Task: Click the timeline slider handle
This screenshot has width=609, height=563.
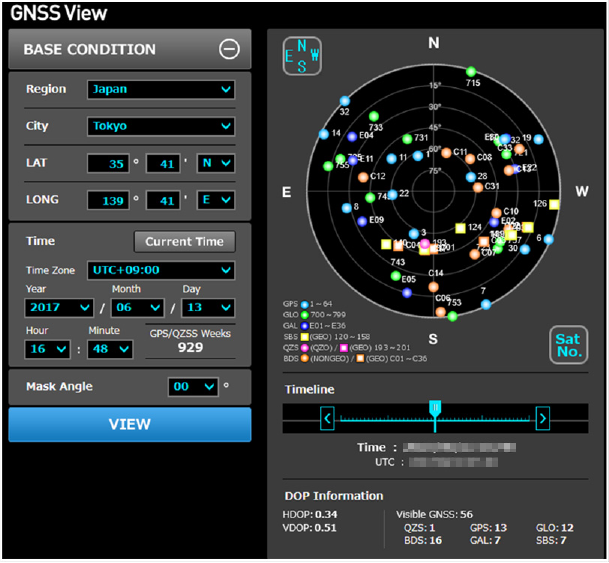Action: [435, 409]
